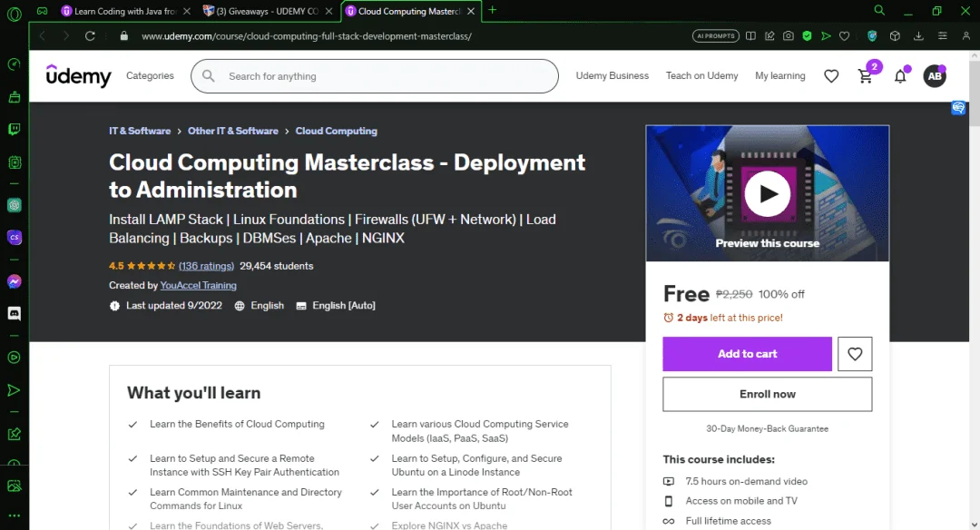Open the three-dots sidebar setup
Image resolution: width=980 pixels, height=530 pixels.
[14, 515]
